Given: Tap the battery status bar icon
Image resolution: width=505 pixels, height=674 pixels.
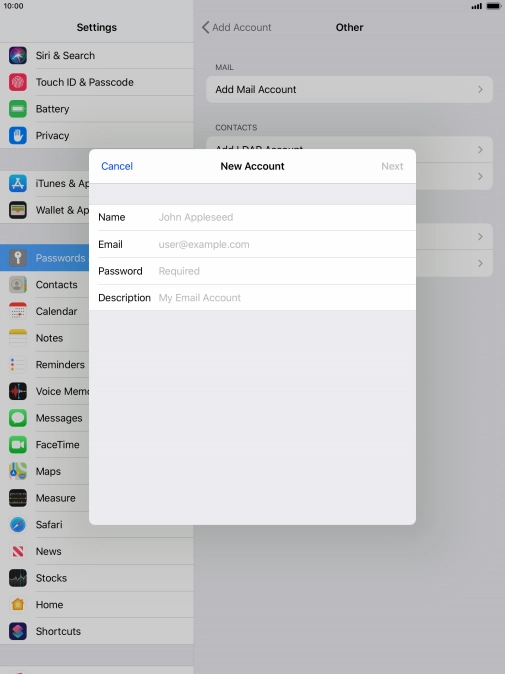Looking at the screenshot, I should pyautogui.click(x=493, y=6).
